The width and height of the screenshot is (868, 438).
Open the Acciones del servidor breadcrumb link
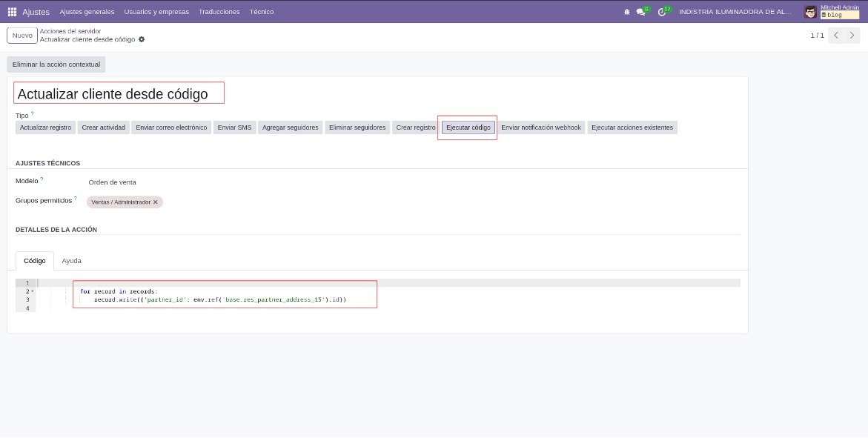(x=70, y=32)
